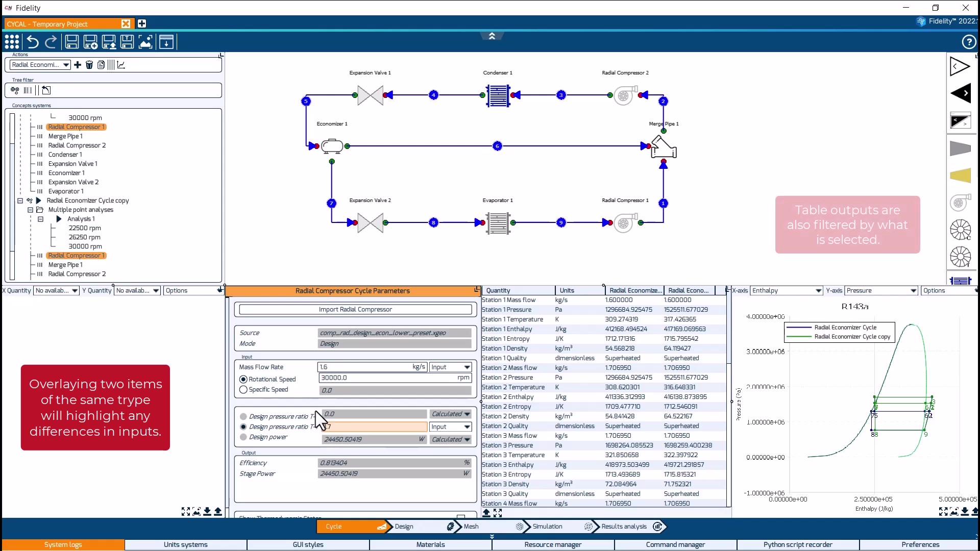Click the screenshot capture image icon
980x551 pixels.
pyautogui.click(x=145, y=42)
